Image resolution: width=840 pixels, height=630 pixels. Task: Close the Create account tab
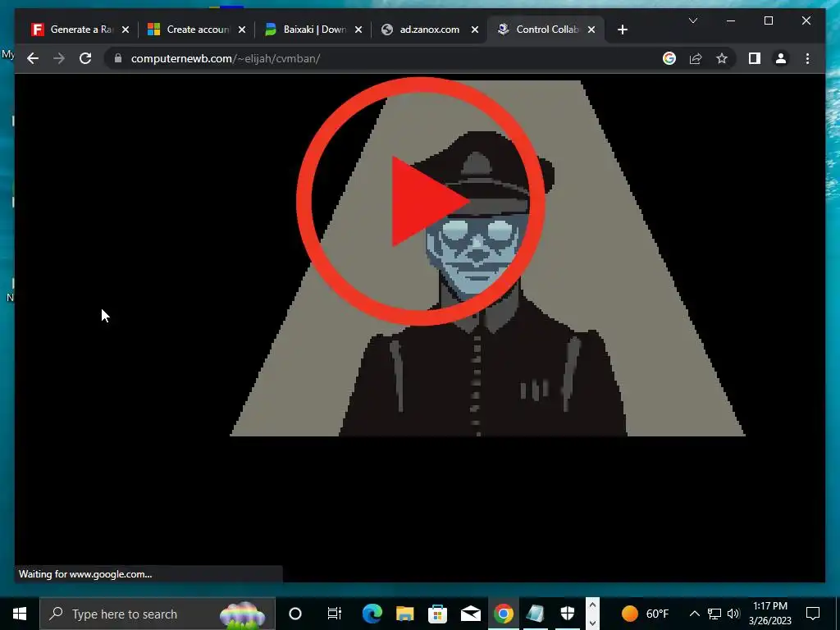[242, 30]
